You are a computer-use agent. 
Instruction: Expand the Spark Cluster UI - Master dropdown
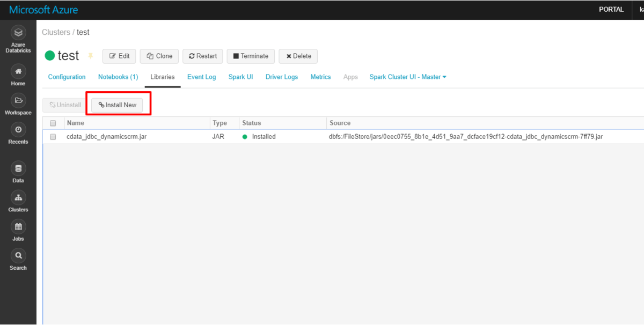pyautogui.click(x=408, y=77)
